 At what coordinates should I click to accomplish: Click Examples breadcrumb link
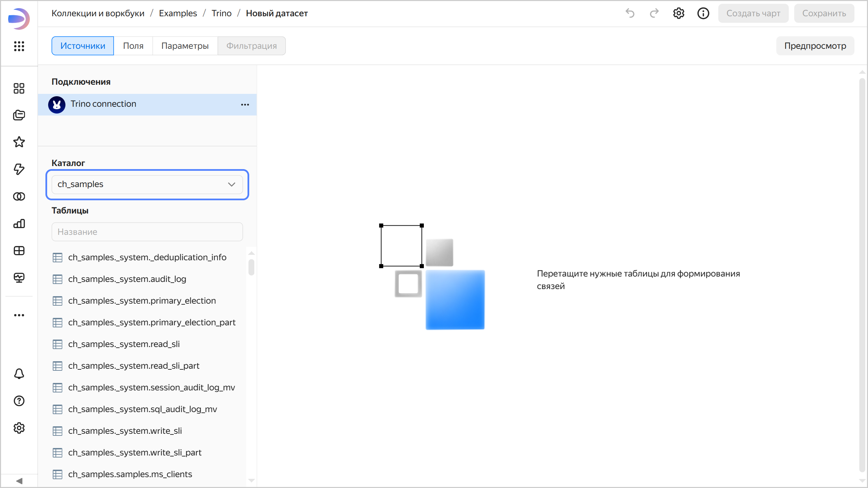pos(178,13)
